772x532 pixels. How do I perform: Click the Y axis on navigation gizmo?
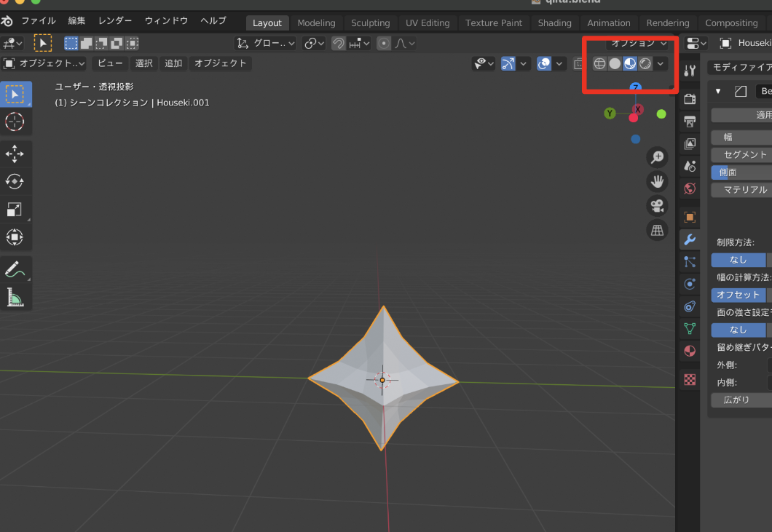pos(610,114)
